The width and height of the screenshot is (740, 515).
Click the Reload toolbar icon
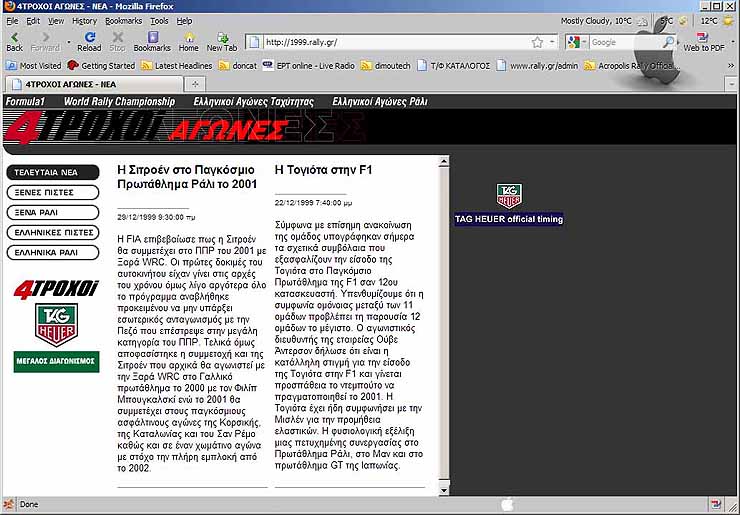[x=89, y=37]
